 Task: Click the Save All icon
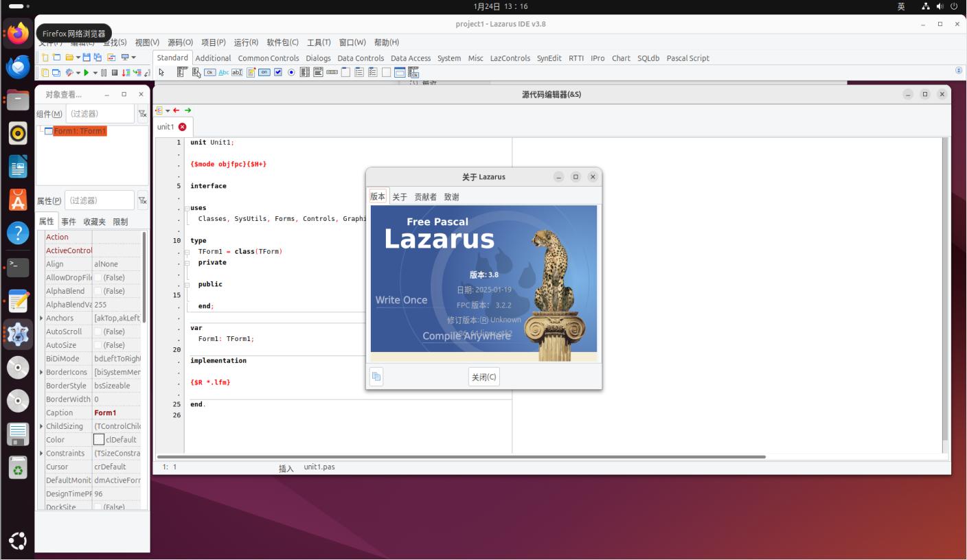98,58
